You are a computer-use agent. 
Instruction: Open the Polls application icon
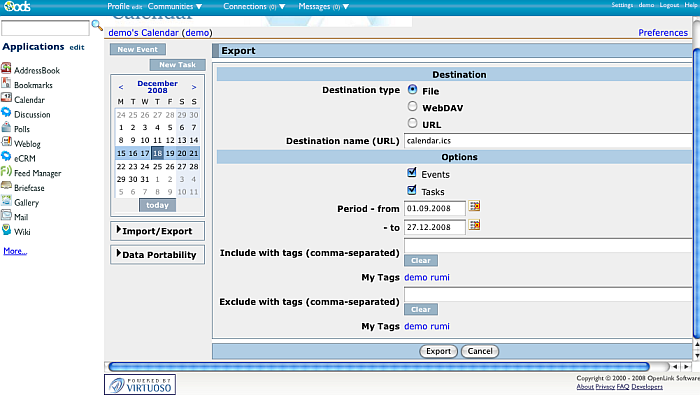[7, 129]
